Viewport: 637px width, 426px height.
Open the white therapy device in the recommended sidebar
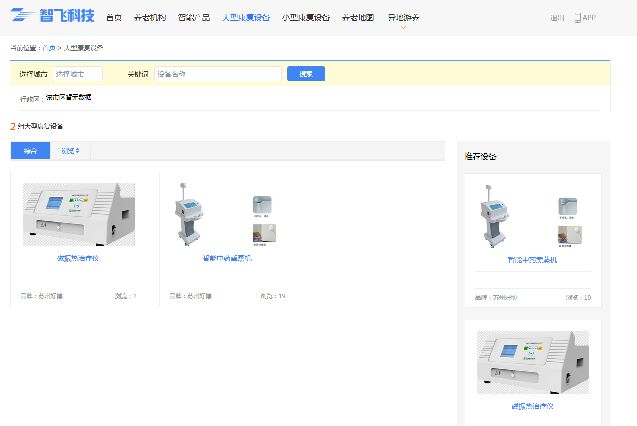pos(532,365)
